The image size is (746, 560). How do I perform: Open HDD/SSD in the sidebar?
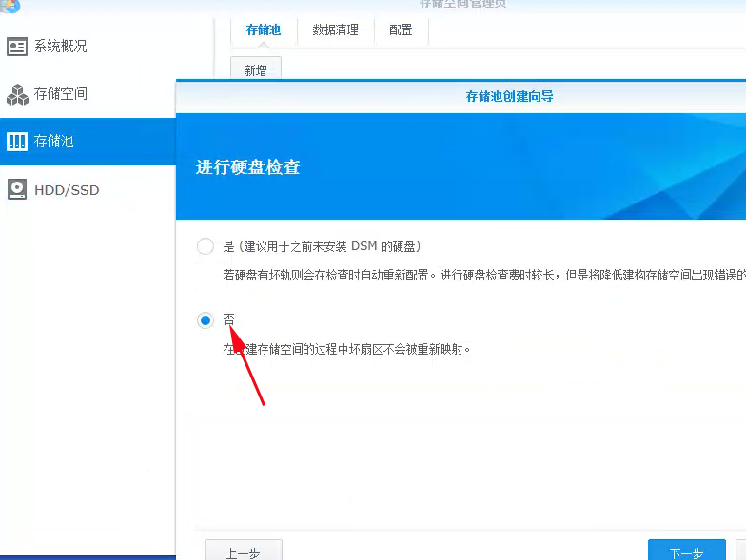tap(88, 190)
